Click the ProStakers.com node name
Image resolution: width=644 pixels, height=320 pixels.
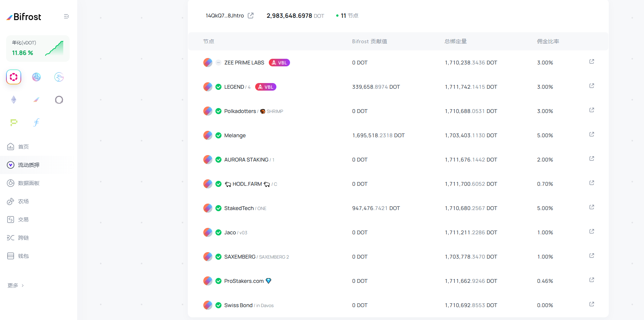point(244,281)
